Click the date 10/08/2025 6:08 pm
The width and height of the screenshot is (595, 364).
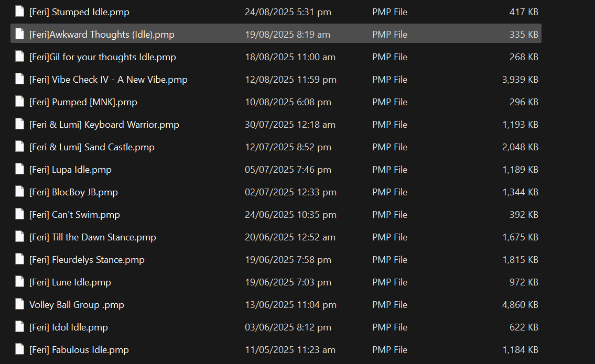tap(288, 102)
